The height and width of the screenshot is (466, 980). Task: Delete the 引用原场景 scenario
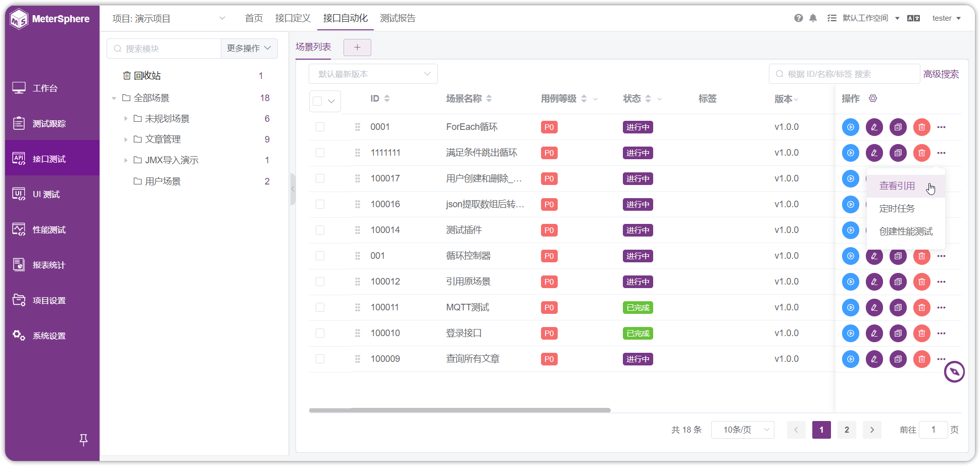coord(921,282)
